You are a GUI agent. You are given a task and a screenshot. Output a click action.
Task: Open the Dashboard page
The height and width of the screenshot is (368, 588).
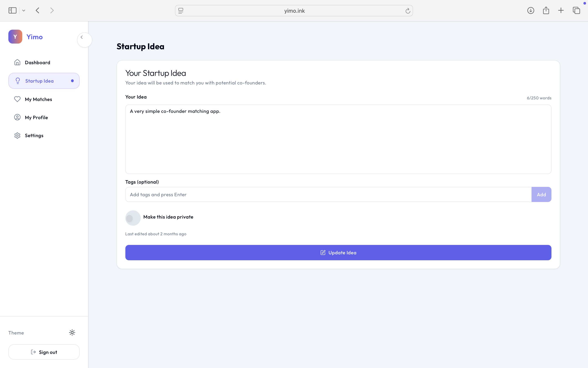coord(44,63)
